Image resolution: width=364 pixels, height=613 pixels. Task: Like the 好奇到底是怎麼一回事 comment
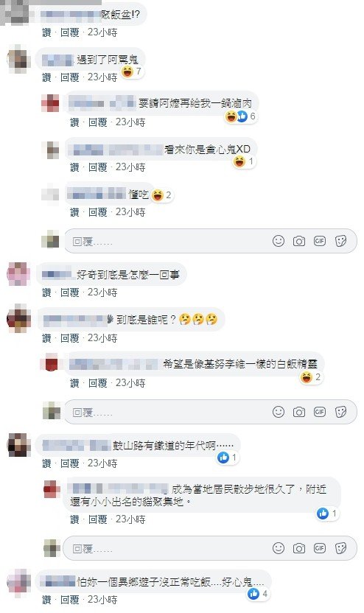point(46,293)
